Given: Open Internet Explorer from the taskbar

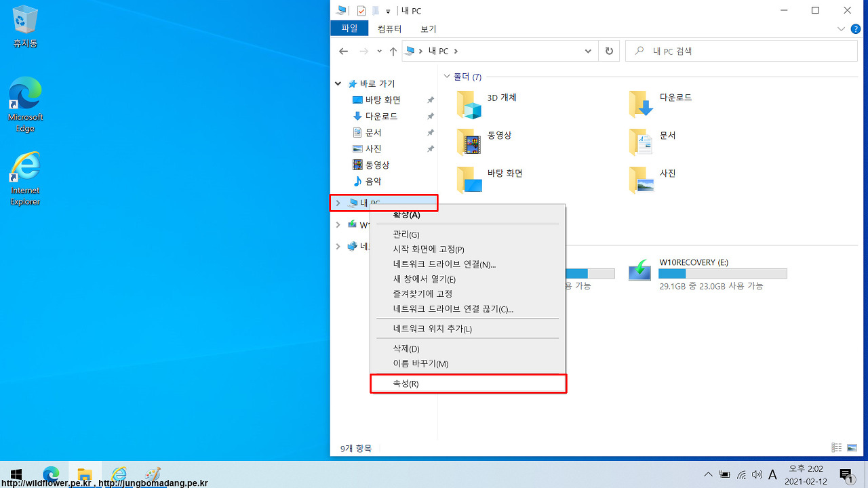Looking at the screenshot, I should tap(119, 474).
